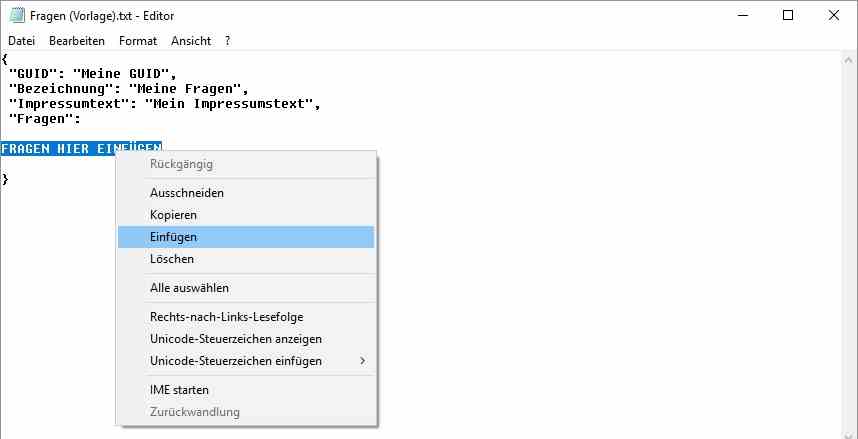
Task: Minimize the Editor window
Action: [x=743, y=16]
